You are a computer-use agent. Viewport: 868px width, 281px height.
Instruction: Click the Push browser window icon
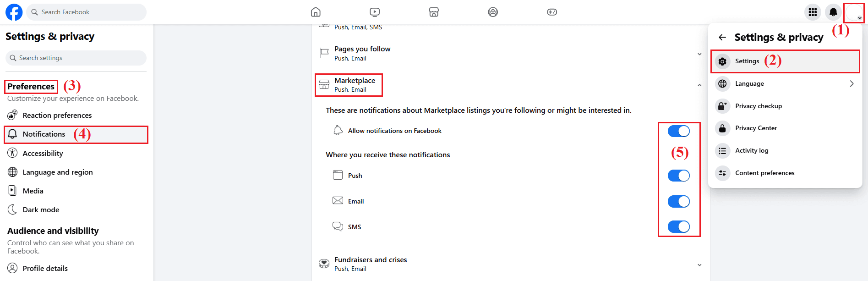click(x=338, y=175)
